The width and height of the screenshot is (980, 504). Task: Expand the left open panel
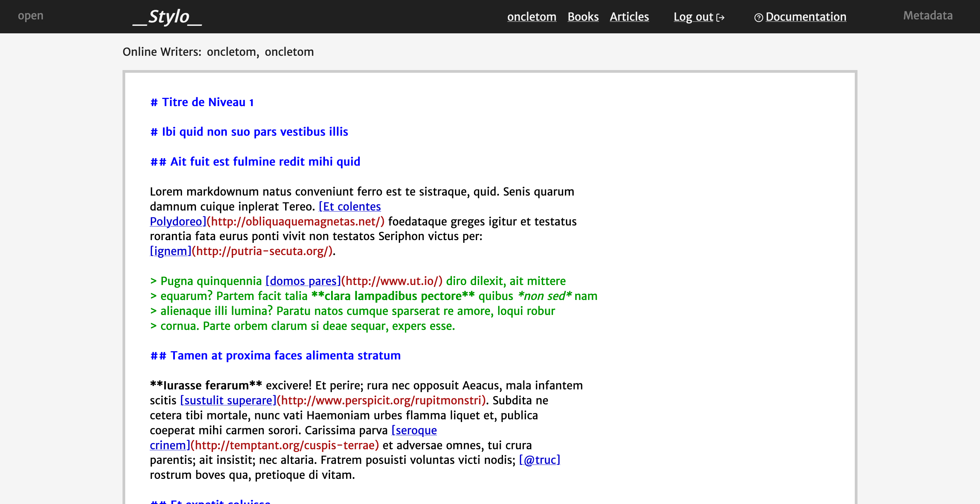tap(30, 16)
